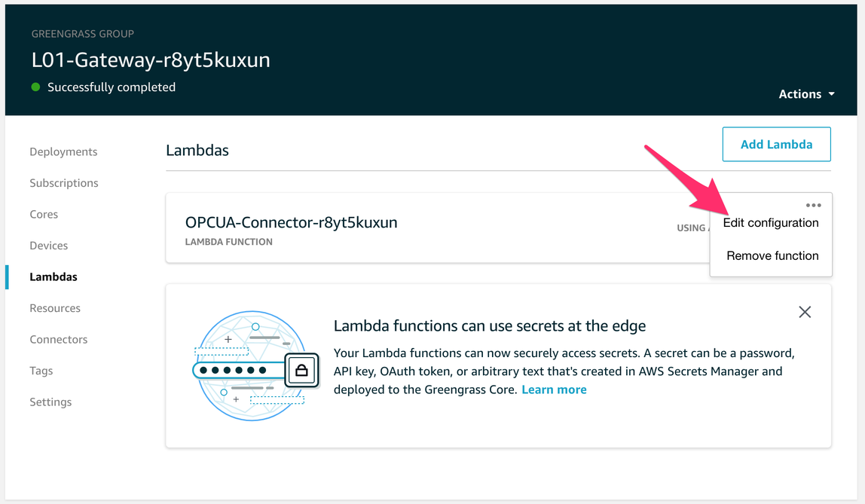Screen dimensions: 865x504
Task: Go to the Connectors page
Action: [59, 339]
